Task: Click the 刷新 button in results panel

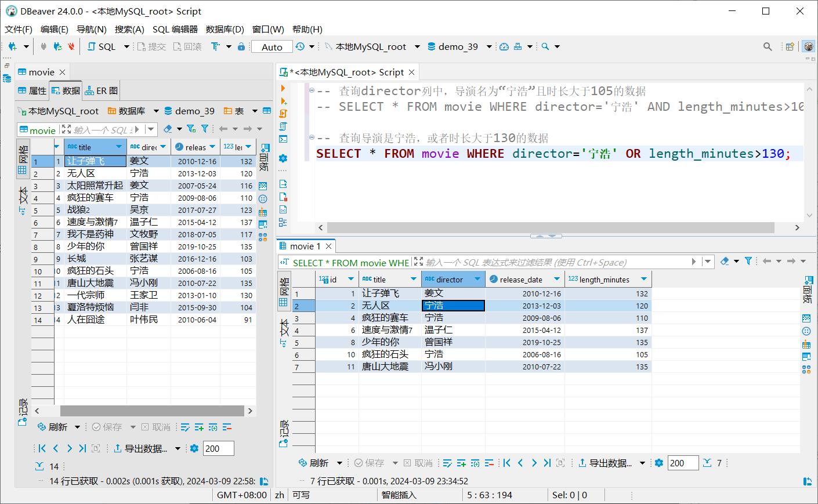Action: pos(314,463)
